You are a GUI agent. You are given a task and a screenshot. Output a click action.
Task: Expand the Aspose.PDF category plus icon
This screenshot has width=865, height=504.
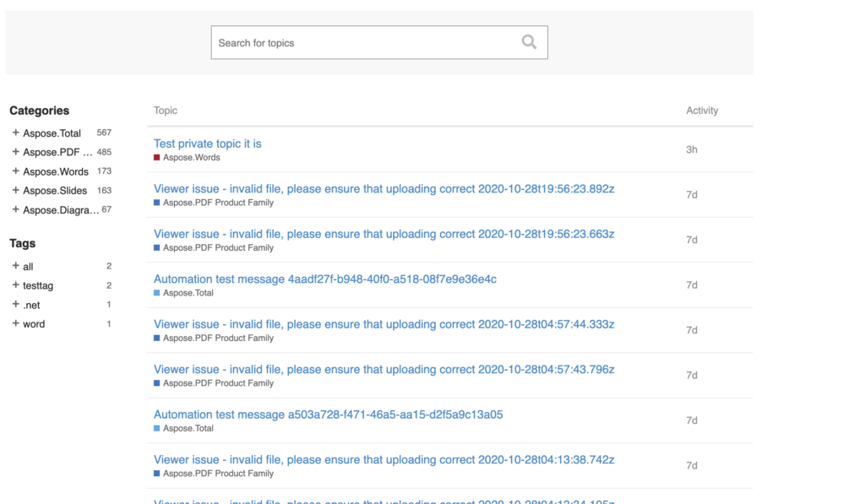[15, 152]
